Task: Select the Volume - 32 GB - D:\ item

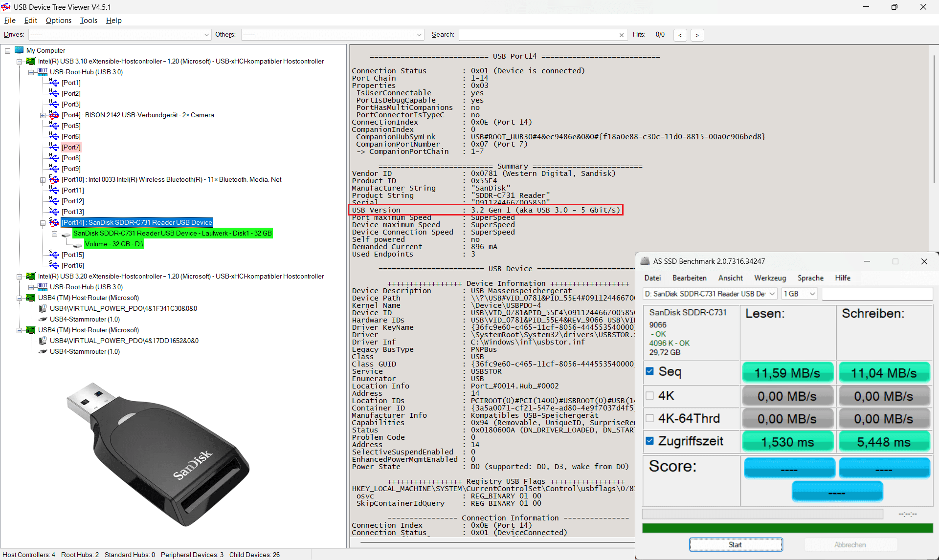Action: (114, 244)
